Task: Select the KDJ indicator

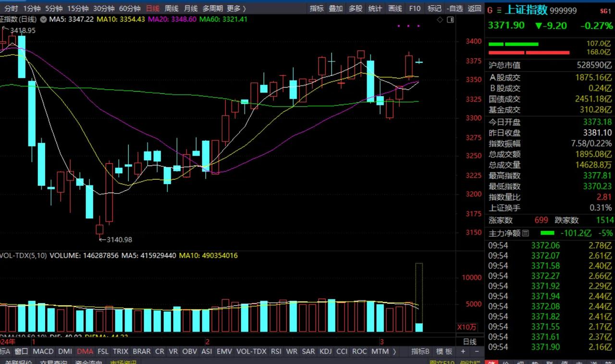Action: (x=326, y=352)
